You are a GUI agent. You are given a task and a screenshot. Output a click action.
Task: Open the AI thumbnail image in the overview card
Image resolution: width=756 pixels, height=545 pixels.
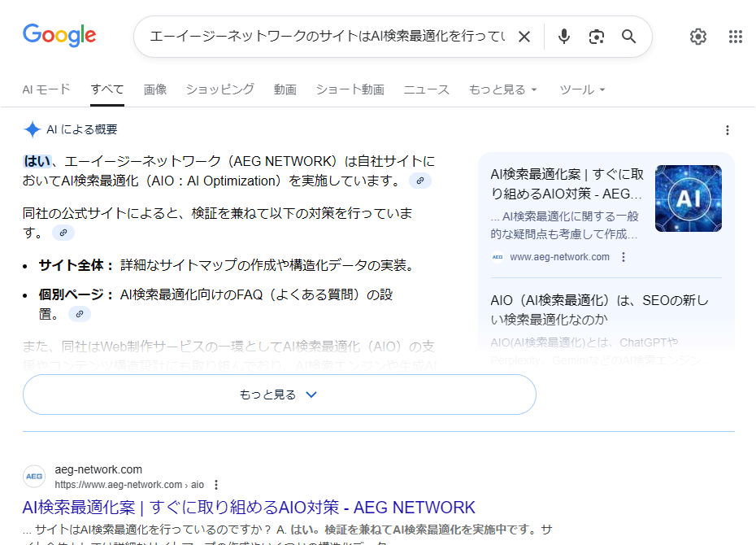(689, 198)
